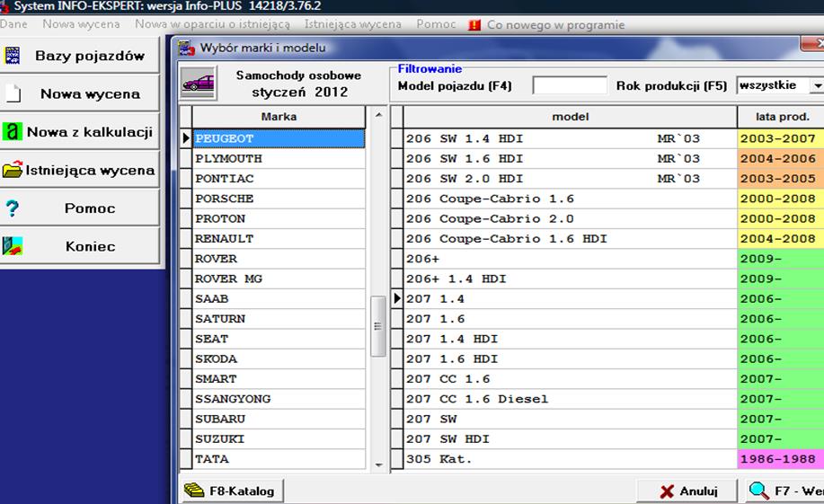
Task: Click the F8-Katalog button
Action: click(232, 491)
